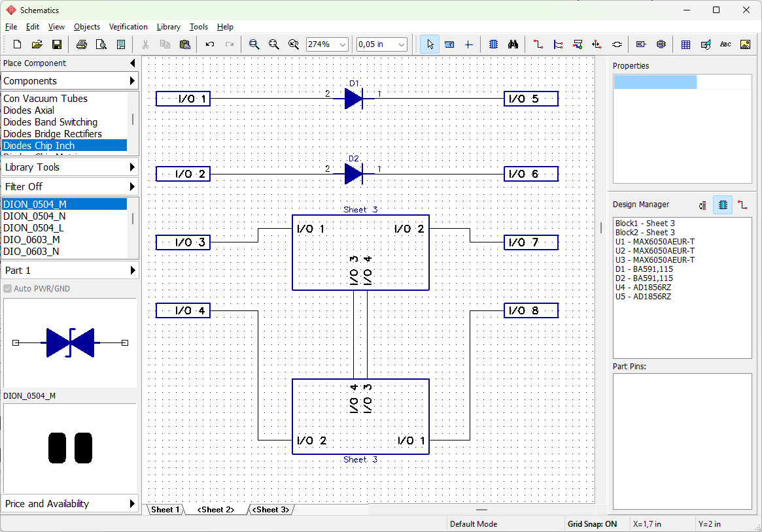Open the zoom level dropdown
Image resolution: width=762 pixels, height=532 pixels.
343,44
